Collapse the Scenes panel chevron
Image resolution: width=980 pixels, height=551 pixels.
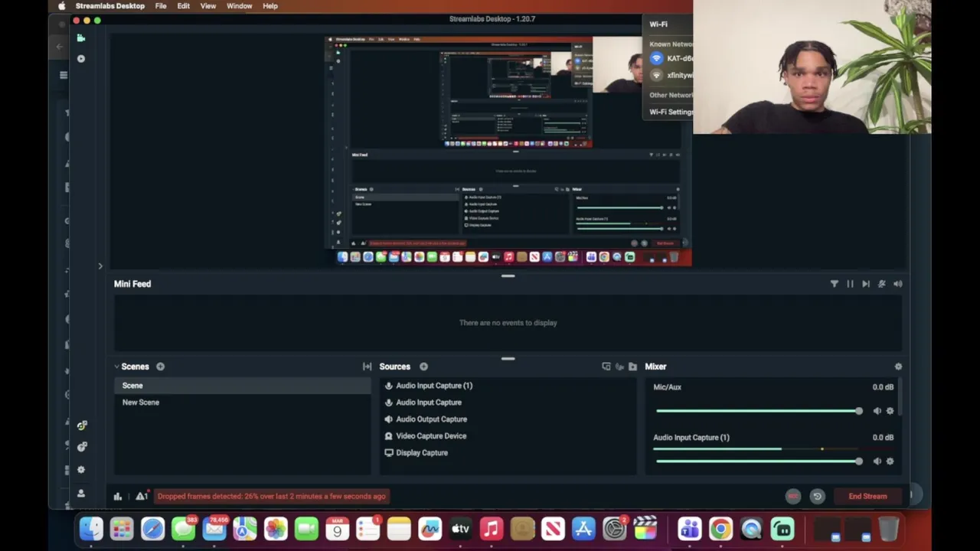click(x=116, y=367)
